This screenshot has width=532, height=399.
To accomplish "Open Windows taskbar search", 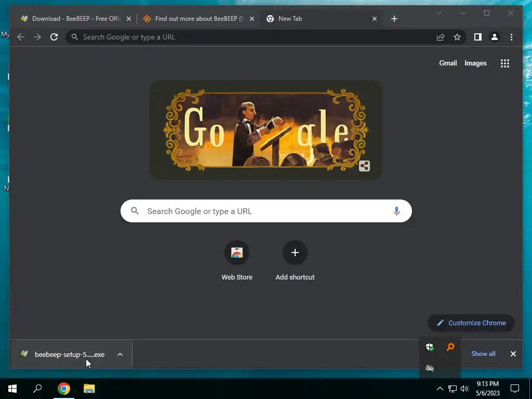I will [x=37, y=389].
